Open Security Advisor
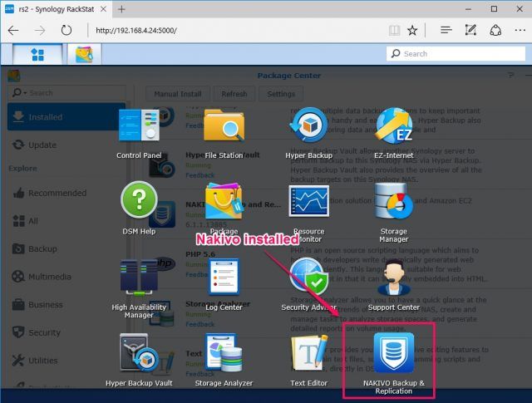The image size is (532, 403). pos(308,275)
